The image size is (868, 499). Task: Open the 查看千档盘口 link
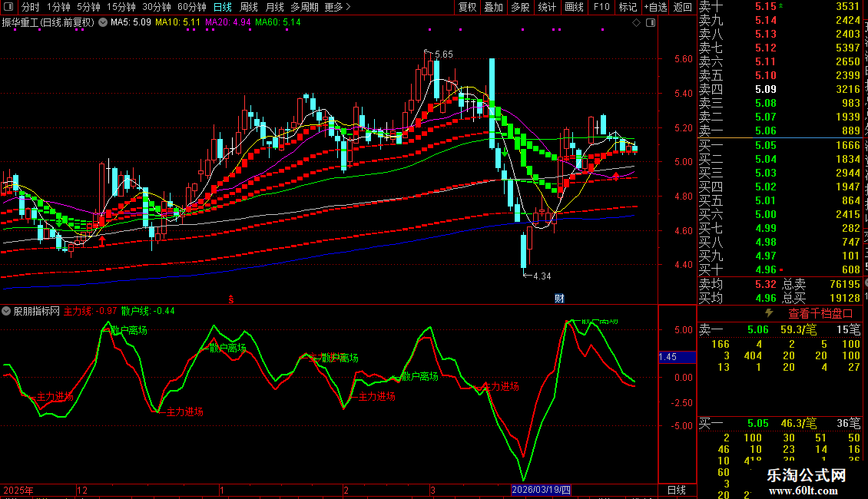coord(820,314)
